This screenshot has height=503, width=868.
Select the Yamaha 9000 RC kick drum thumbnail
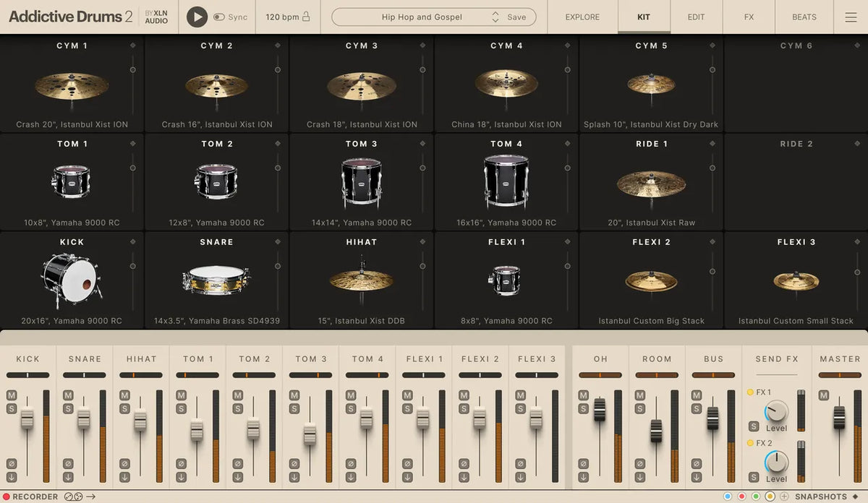click(72, 278)
